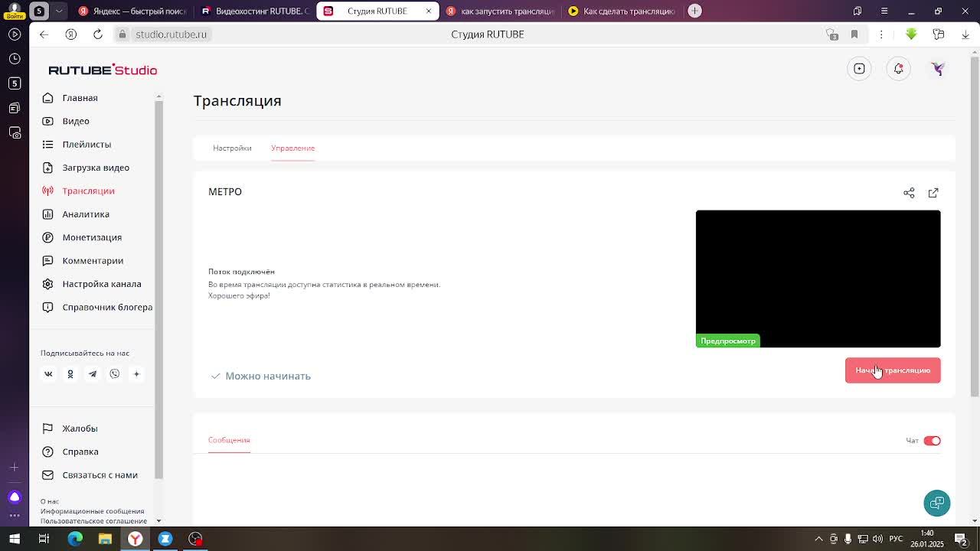Screen dimensions: 980x551
Task: Open the VK social link icon
Action: pos(48,374)
